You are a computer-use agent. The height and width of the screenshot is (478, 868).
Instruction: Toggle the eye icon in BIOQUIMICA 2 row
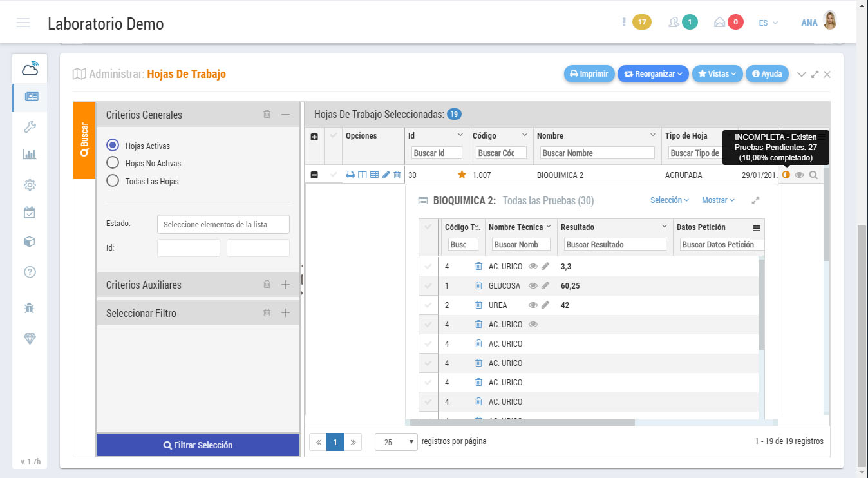[x=799, y=175]
